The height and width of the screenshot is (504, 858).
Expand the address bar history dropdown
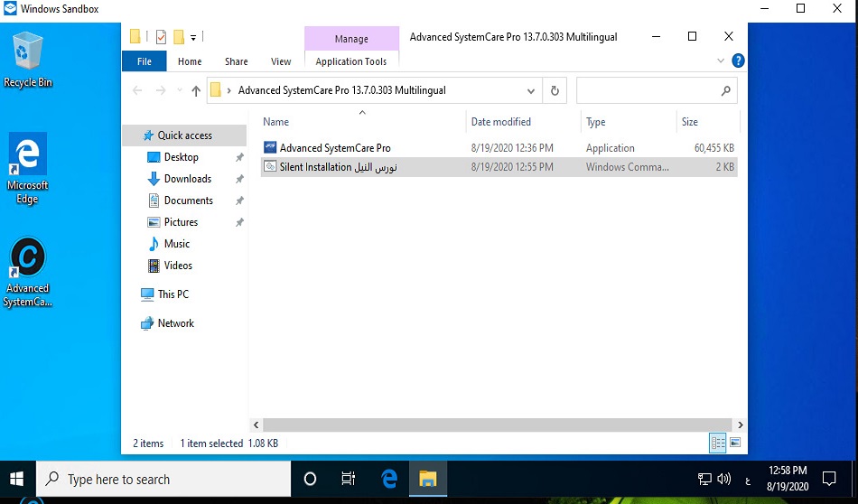(531, 90)
